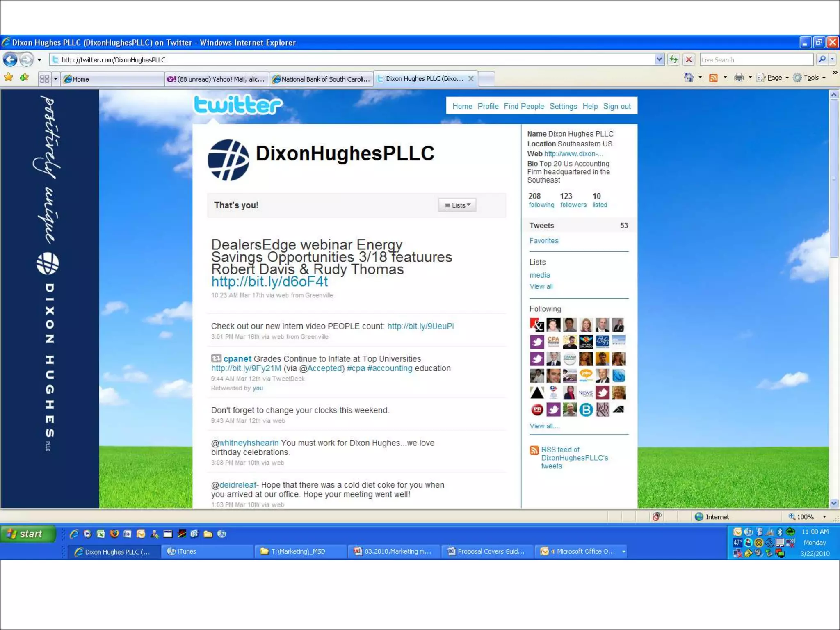Switch to Yahoo! Mail browser tab
Screen dimensions: 840x630
pyautogui.click(x=217, y=79)
